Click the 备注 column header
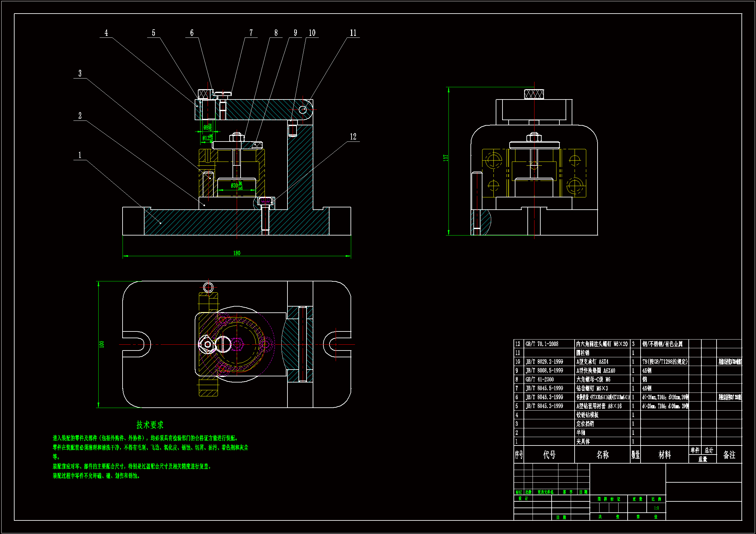This screenshot has height=534, width=756. [729, 455]
